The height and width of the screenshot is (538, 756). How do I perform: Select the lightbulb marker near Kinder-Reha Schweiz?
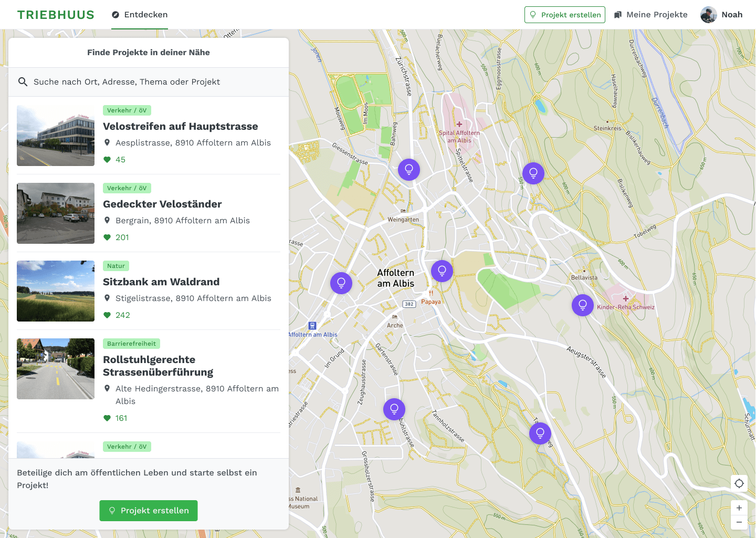click(x=583, y=305)
